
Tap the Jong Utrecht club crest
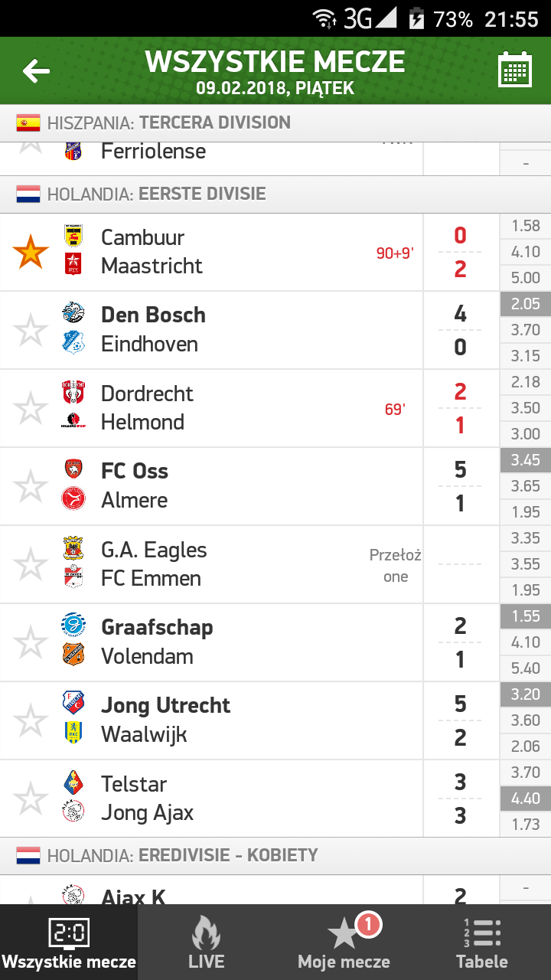click(73, 703)
